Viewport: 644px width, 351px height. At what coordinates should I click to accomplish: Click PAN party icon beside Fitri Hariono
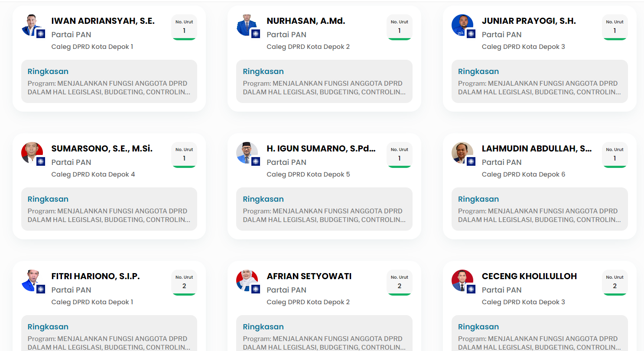41,289
